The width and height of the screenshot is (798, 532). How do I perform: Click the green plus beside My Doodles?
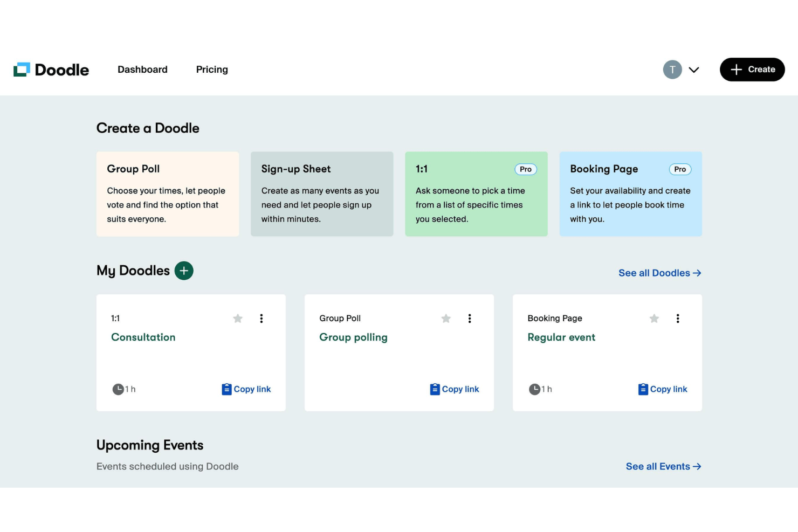pyautogui.click(x=184, y=271)
